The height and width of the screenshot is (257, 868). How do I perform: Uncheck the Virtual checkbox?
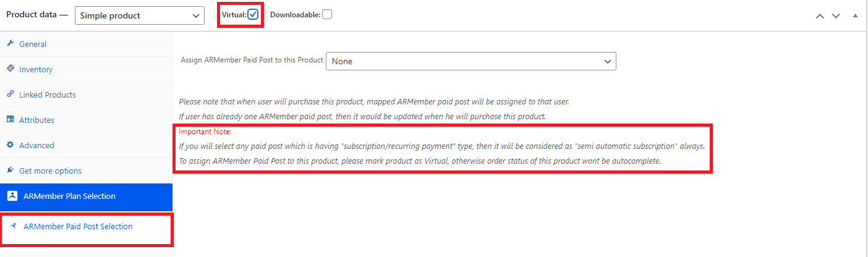[x=253, y=14]
